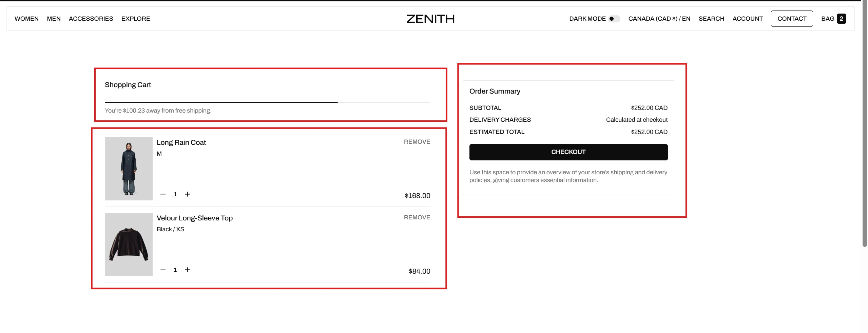Remove Long Rain Coat from cart
The height and width of the screenshot is (333, 868).
click(417, 142)
